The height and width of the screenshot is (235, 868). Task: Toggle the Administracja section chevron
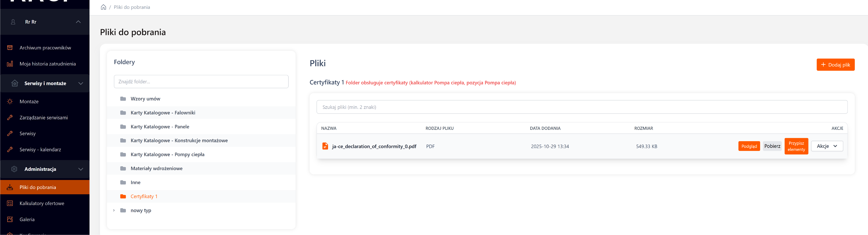(x=81, y=169)
